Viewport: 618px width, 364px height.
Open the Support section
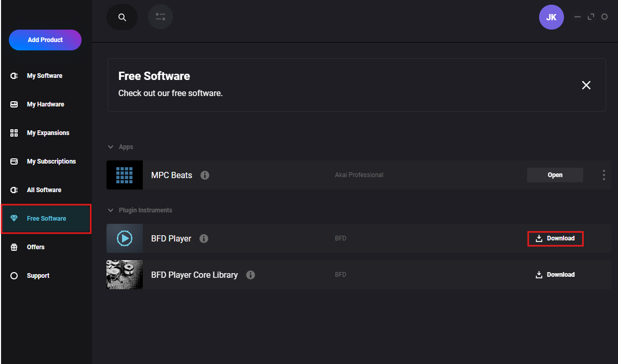[x=46, y=276]
